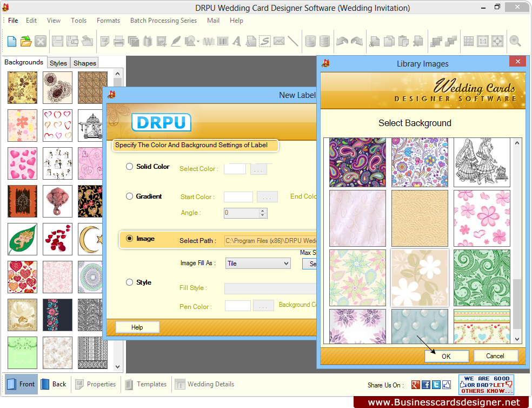This screenshot has width=532, height=408.
Task: Select the line drawing tool icon
Action: click(293, 42)
